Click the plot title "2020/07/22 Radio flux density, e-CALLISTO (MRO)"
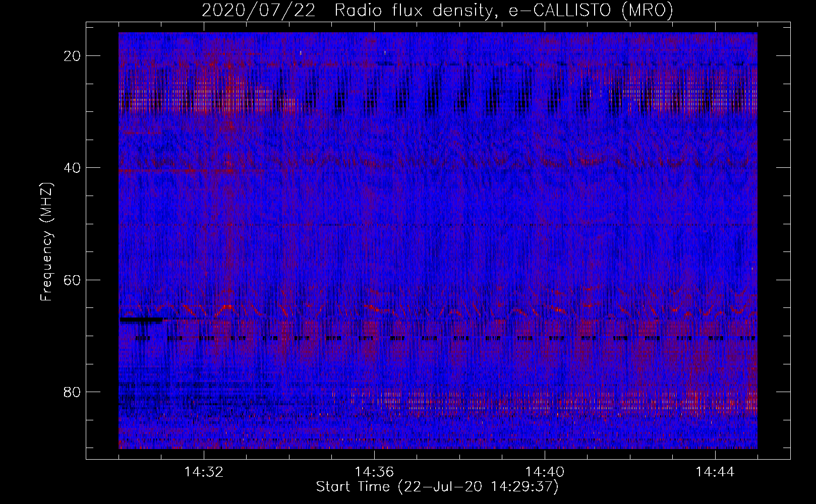Screen dimensions: 816x504 pyautogui.click(x=437, y=10)
